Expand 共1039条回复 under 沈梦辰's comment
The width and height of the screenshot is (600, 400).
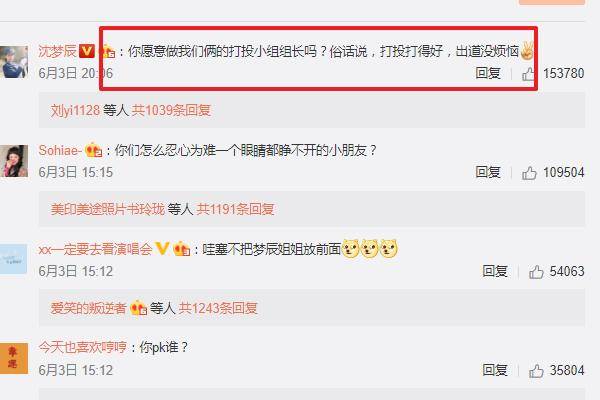pos(171,111)
